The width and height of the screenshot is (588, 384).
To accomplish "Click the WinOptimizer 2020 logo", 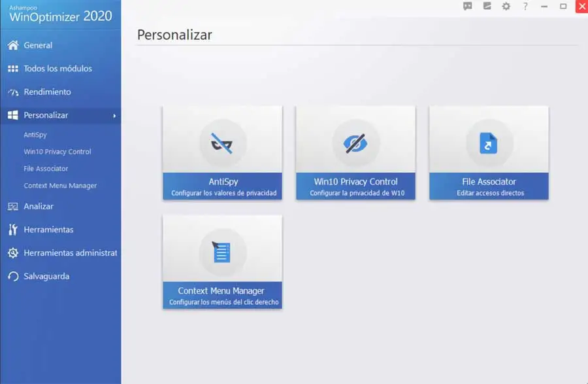I will tap(60, 14).
